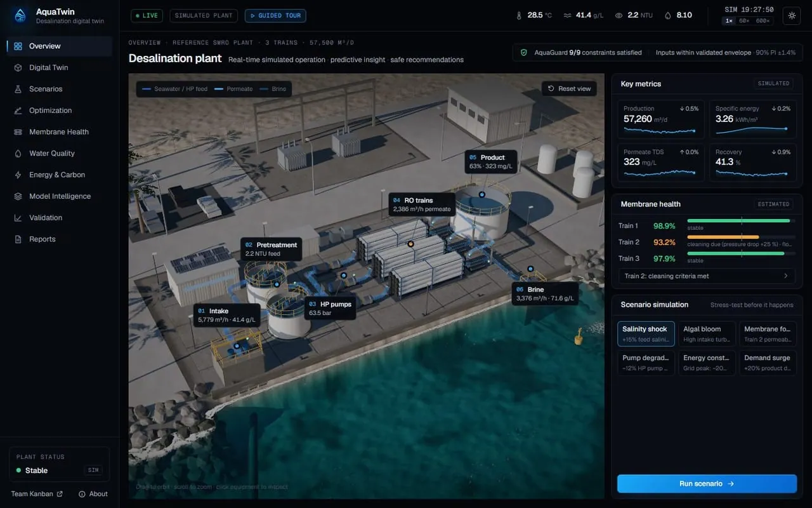Click the Water Quality droplet icon in sidebar
The height and width of the screenshot is (508, 812).
coord(18,154)
